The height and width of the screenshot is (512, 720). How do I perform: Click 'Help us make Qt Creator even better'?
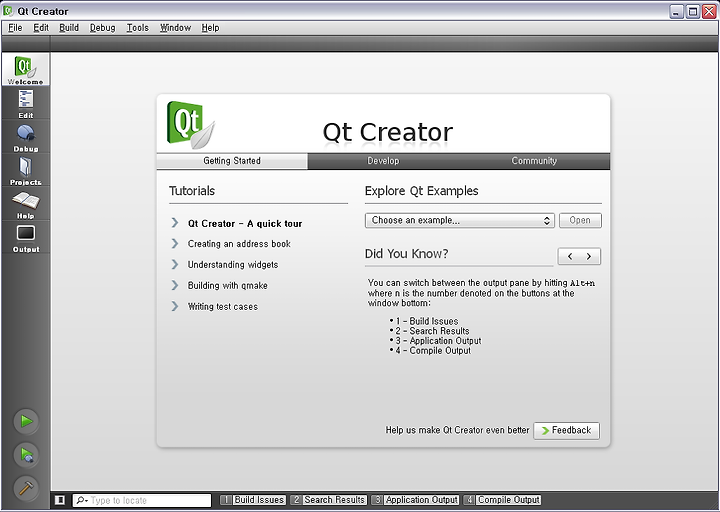457,430
